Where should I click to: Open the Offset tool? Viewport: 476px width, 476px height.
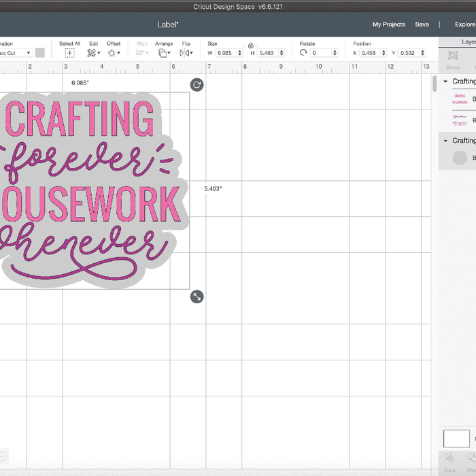(x=112, y=53)
